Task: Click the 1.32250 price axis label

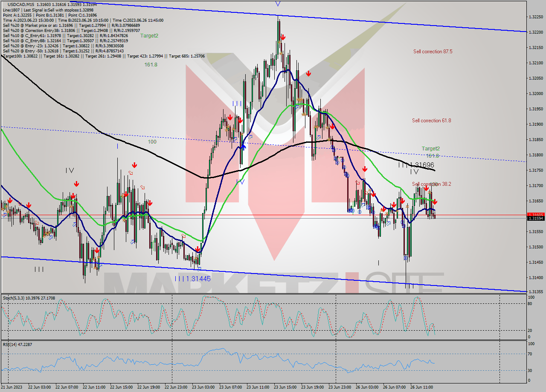Action: [536, 17]
